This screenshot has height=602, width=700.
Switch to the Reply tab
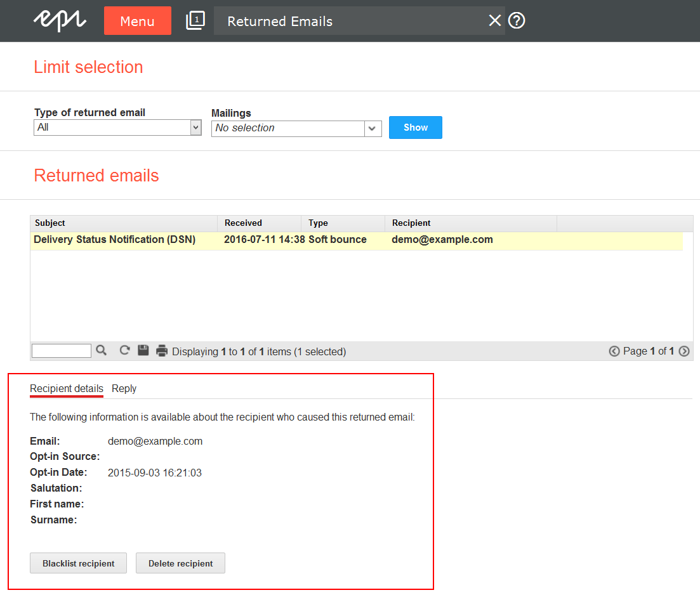124,389
